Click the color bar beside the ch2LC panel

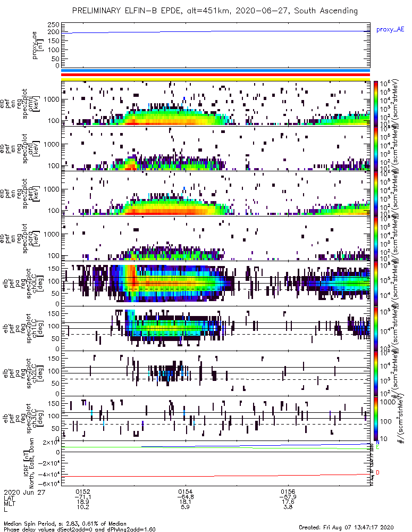[x=375, y=373]
